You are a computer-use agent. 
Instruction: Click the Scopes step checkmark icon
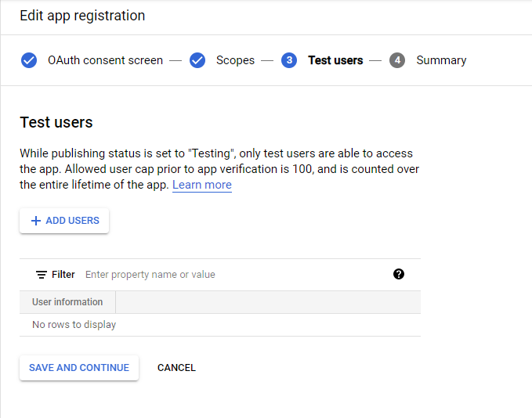click(197, 60)
